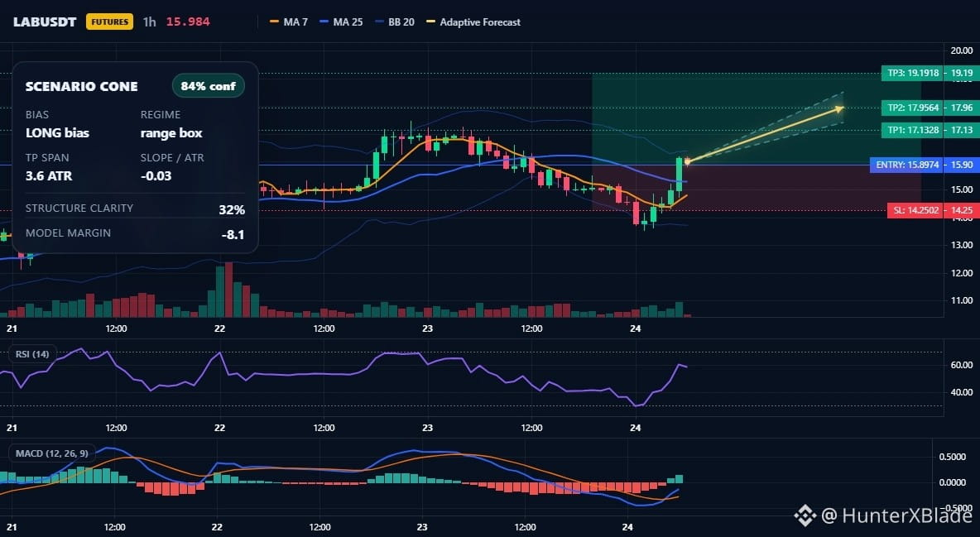The image size is (980, 537).
Task: Click the yellow forecast arrow tip
Action: coord(839,108)
